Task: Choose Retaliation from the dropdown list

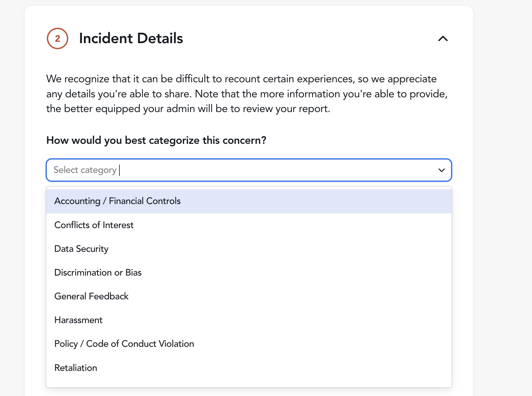Action: [249, 368]
